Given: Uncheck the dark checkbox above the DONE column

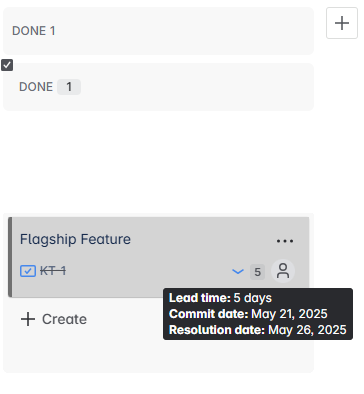Looking at the screenshot, I should point(7,65).
